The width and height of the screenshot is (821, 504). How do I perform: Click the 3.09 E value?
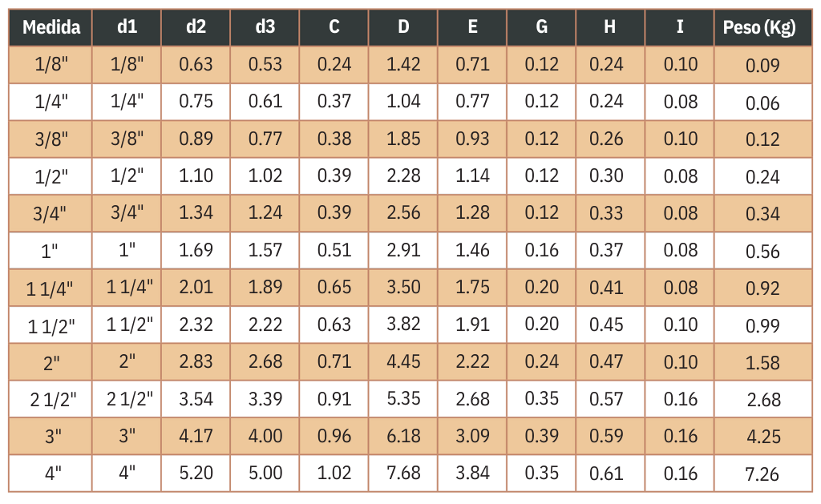tap(472, 436)
